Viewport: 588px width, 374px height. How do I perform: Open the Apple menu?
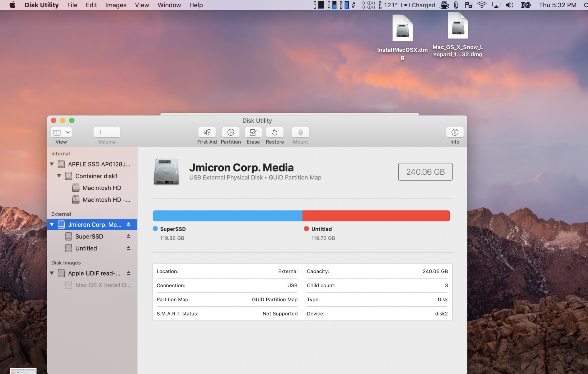tap(12, 5)
